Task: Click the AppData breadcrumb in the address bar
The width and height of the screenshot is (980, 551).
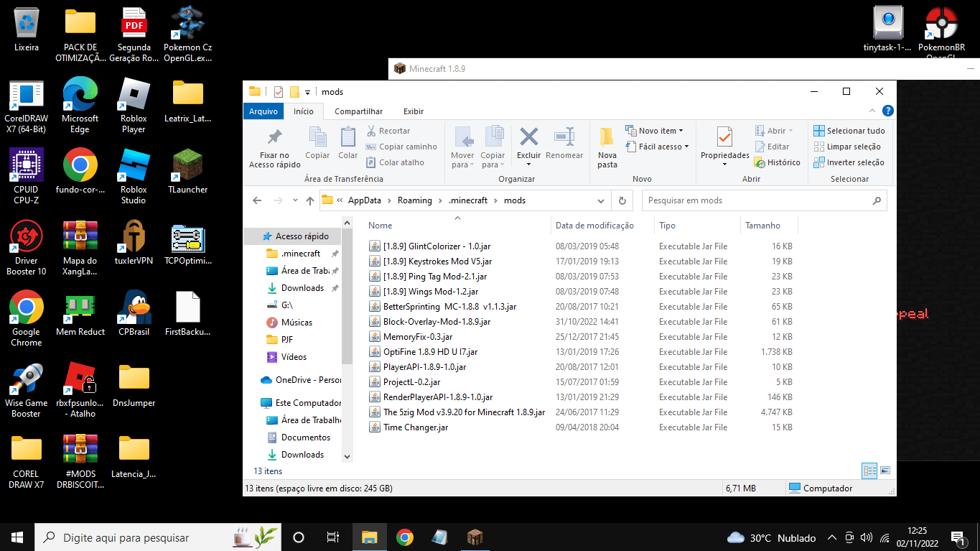Action: coord(365,200)
